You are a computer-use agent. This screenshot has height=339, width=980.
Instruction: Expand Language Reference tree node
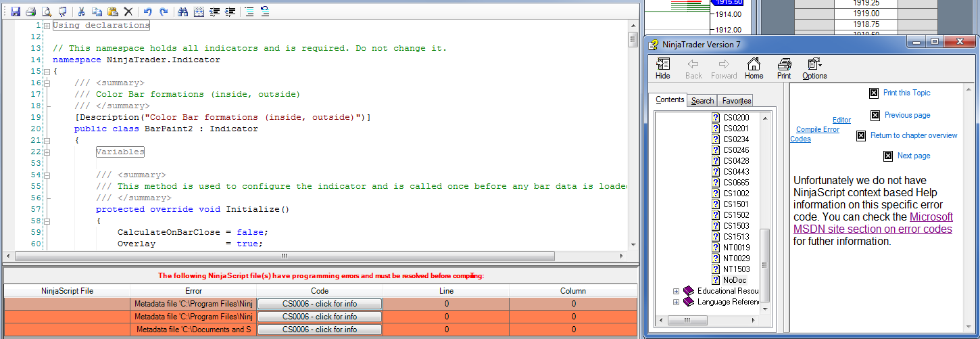[x=676, y=302]
